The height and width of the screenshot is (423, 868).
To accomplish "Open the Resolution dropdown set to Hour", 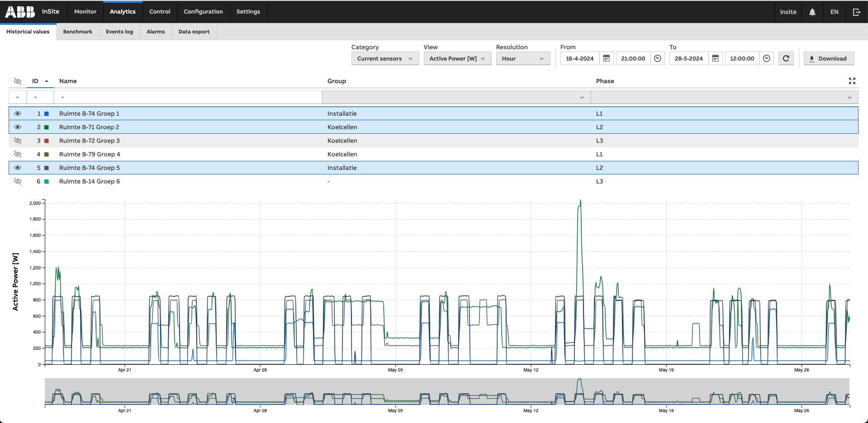I will pyautogui.click(x=523, y=58).
